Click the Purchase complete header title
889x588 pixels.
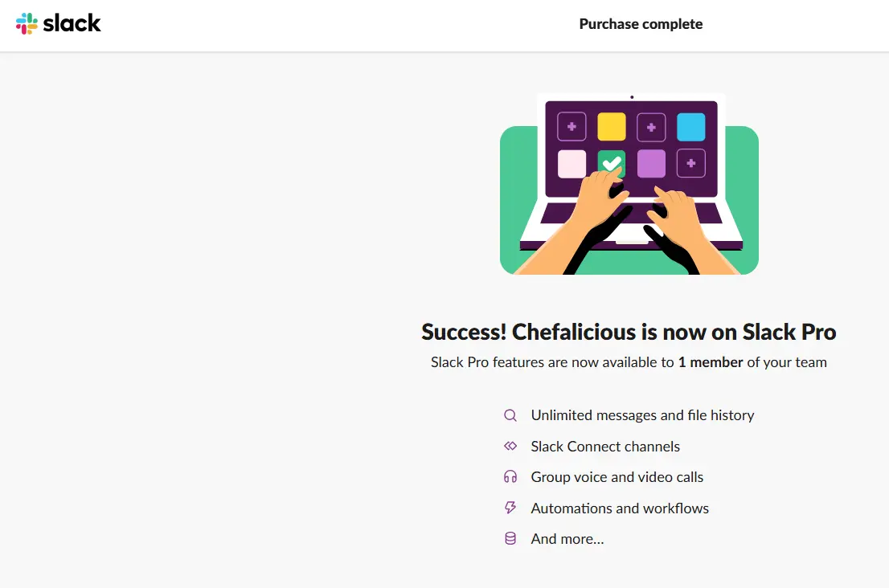coord(641,24)
